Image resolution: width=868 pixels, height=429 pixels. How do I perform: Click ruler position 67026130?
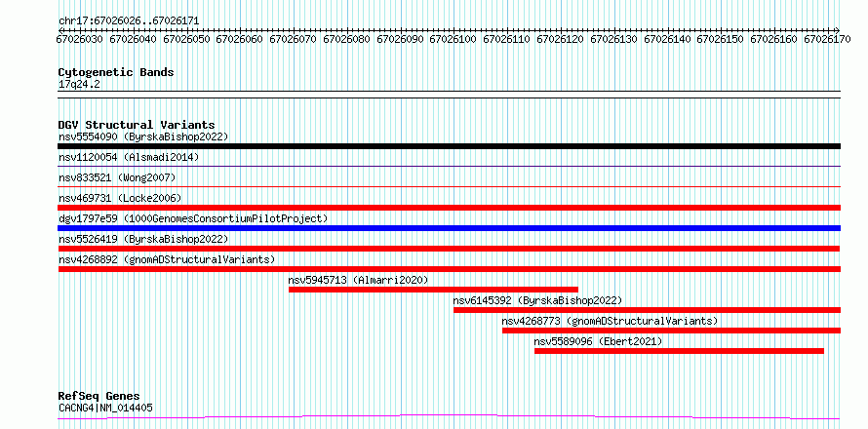coord(613,39)
